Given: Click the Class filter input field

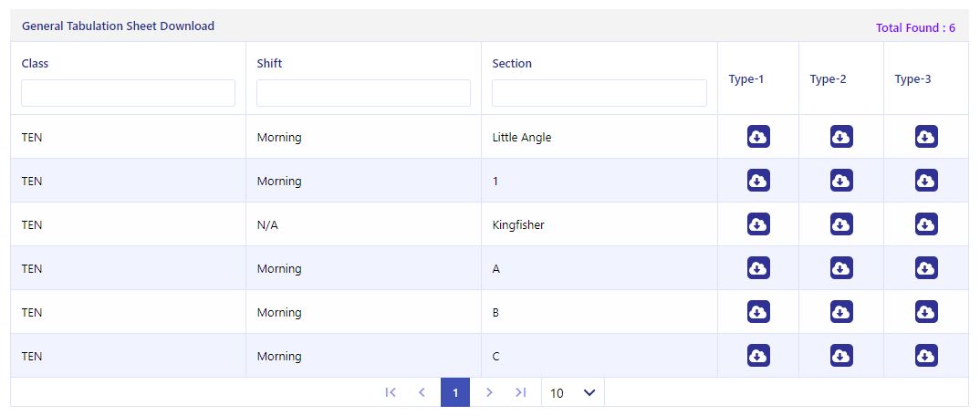Looking at the screenshot, I should coord(128,93).
